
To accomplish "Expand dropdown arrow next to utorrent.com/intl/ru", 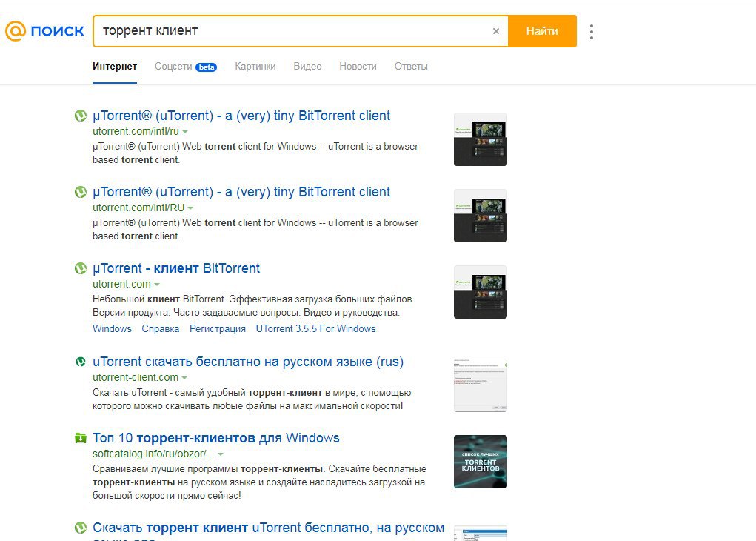I will click(185, 132).
